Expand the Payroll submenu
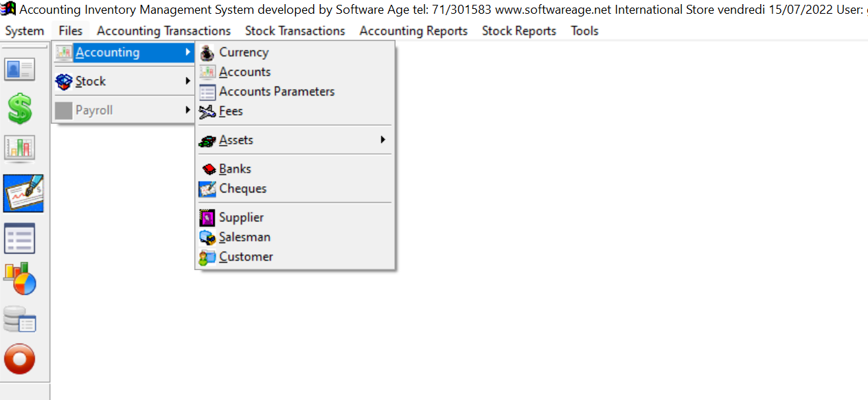Screen dimensions: 868x400 click(93, 109)
